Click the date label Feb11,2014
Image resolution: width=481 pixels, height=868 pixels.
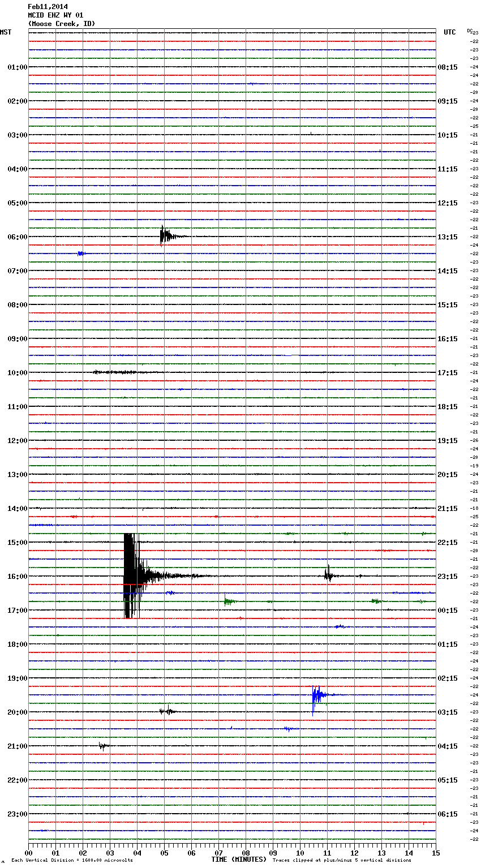pyautogui.click(x=48, y=7)
